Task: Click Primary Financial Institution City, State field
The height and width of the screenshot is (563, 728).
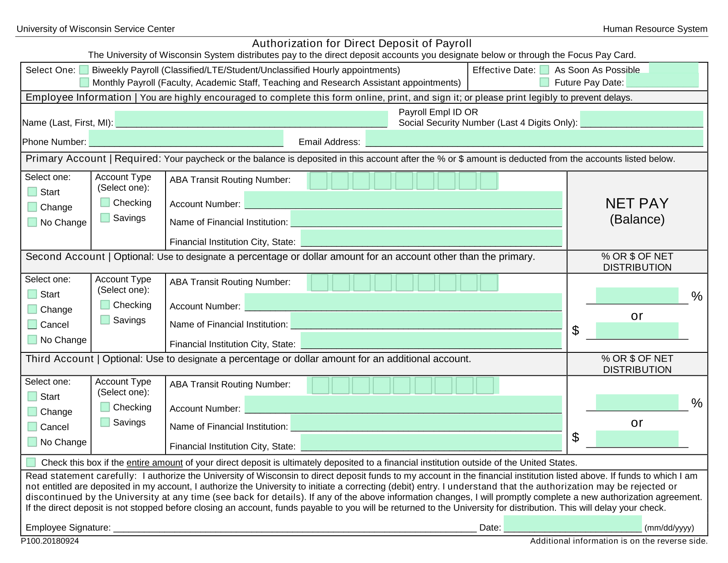Action: 431,238
